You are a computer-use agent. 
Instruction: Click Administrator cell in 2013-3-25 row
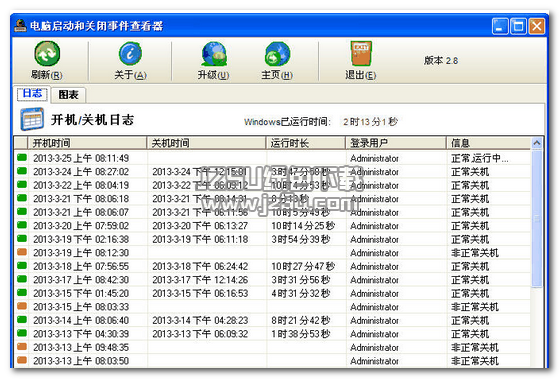pyautogui.click(x=374, y=158)
